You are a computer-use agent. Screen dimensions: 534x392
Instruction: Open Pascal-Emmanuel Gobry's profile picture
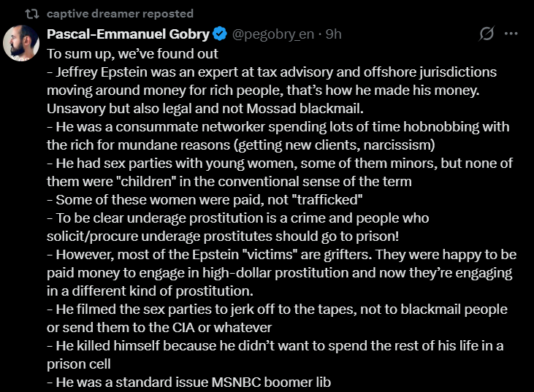click(x=22, y=43)
